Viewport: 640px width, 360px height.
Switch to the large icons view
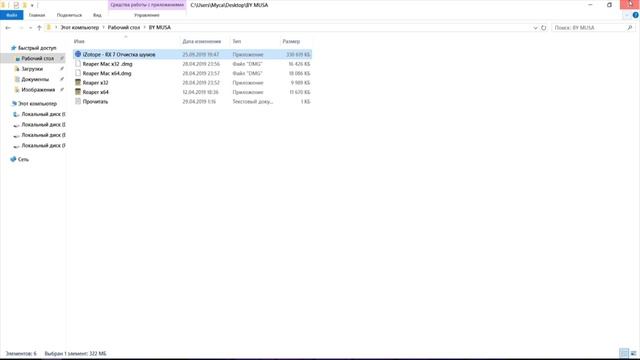pos(633,353)
